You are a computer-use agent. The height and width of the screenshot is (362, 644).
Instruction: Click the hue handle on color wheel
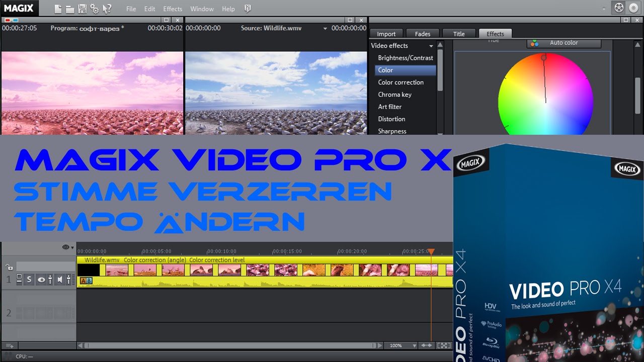[543, 58]
